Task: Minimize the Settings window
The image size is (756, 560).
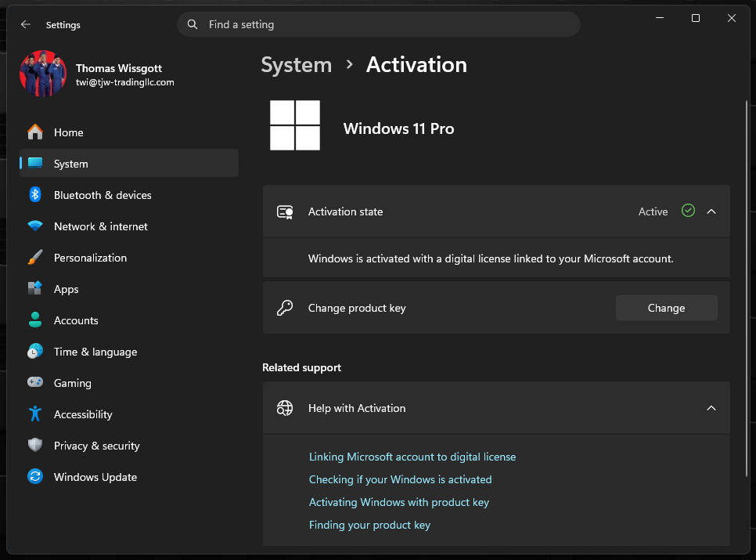Action: pyautogui.click(x=660, y=18)
